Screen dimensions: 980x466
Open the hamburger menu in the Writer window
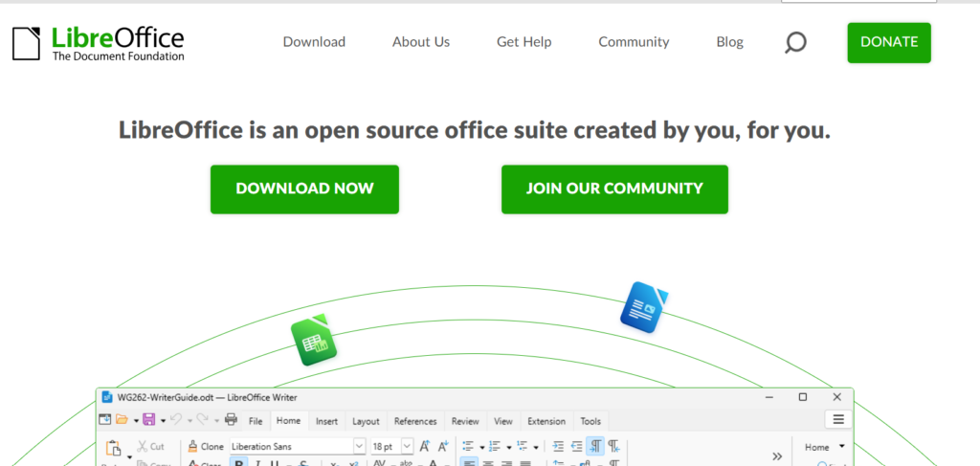pyautogui.click(x=838, y=419)
